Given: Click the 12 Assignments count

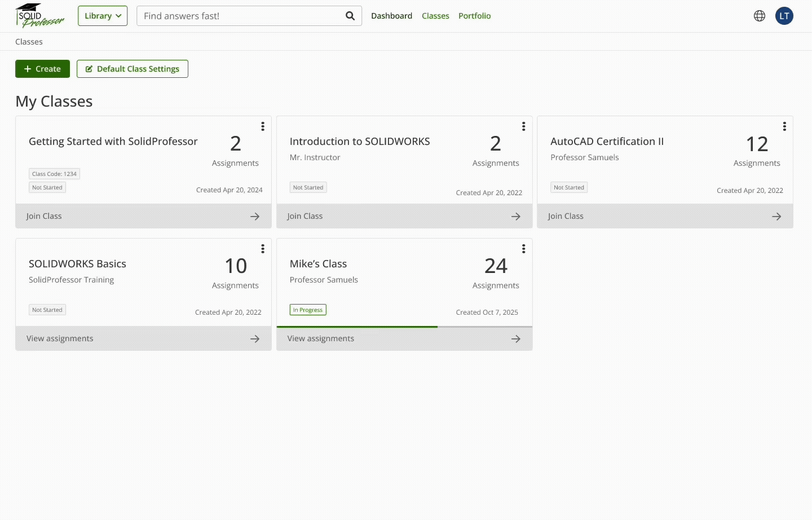Looking at the screenshot, I should click(x=757, y=151).
